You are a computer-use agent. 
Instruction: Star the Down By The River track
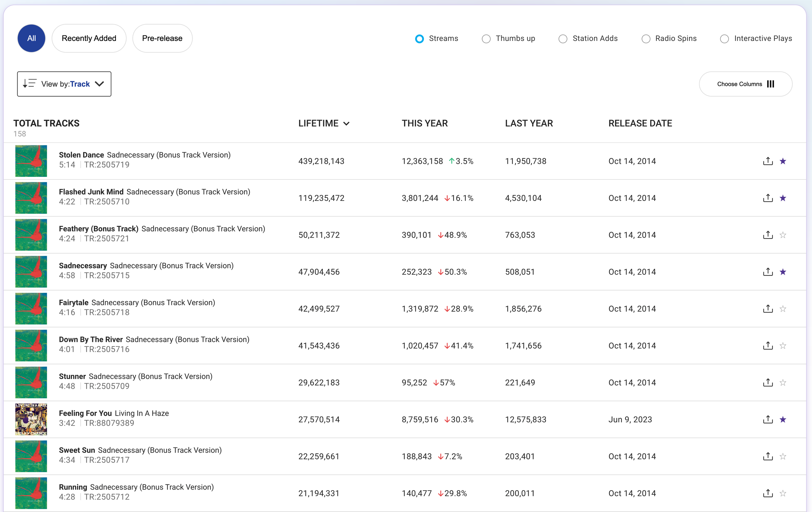pos(783,346)
